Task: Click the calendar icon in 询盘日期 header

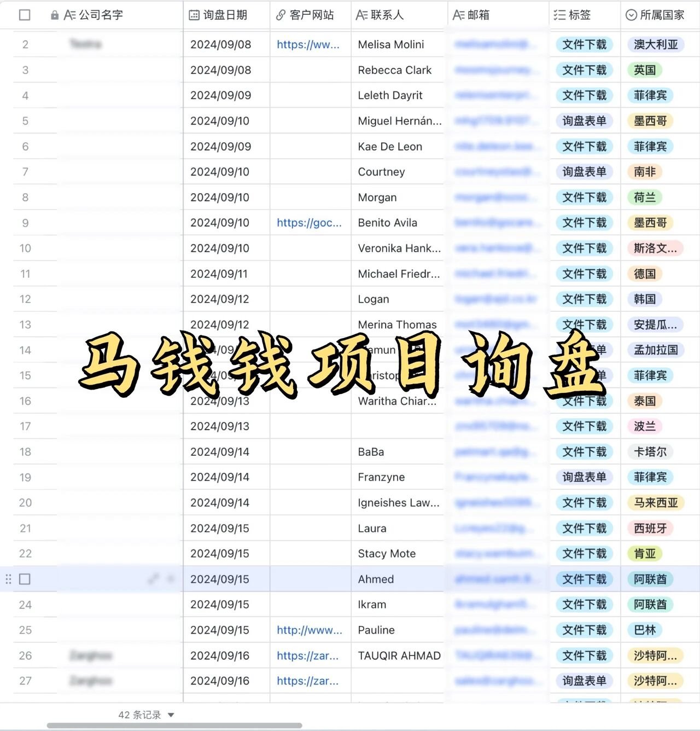Action: click(194, 15)
